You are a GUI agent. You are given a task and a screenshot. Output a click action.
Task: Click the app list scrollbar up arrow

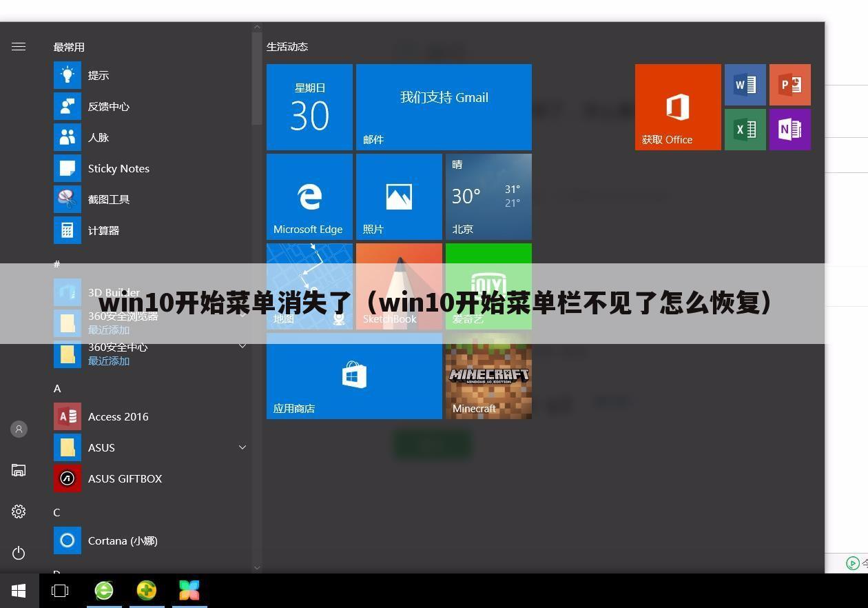click(257, 27)
